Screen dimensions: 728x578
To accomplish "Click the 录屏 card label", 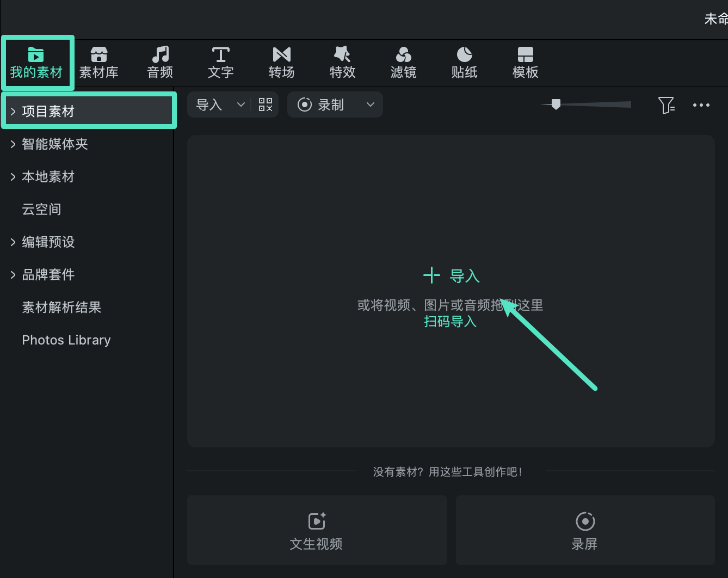I will point(584,544).
